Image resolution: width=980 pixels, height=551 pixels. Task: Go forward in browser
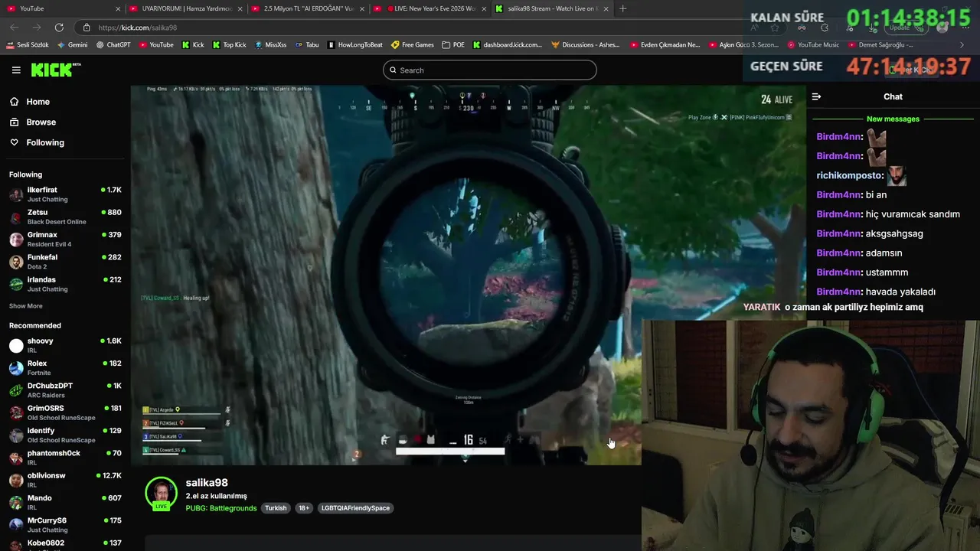[37, 28]
